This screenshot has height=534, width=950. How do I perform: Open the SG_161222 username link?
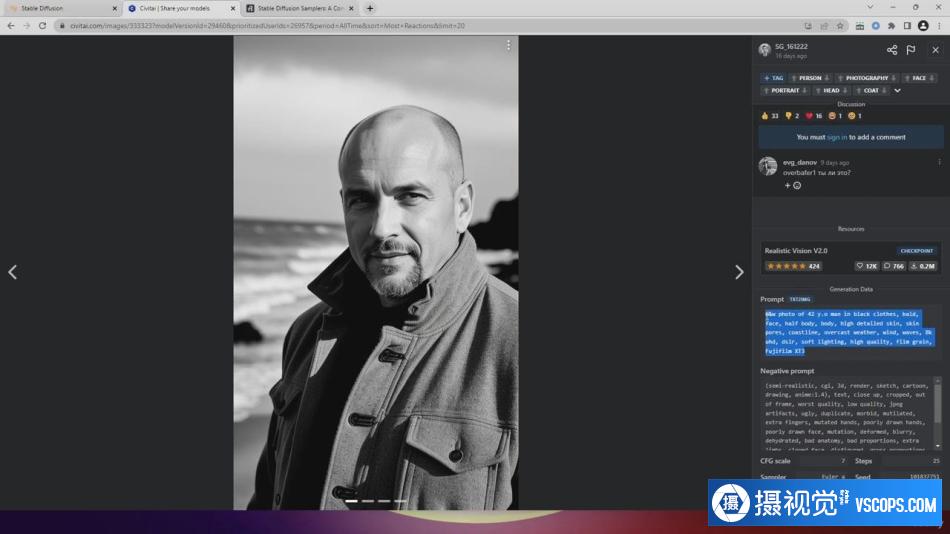791,47
